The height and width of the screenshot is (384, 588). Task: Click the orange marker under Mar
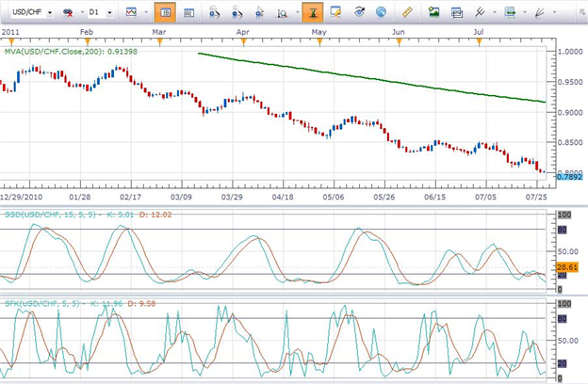(160, 41)
